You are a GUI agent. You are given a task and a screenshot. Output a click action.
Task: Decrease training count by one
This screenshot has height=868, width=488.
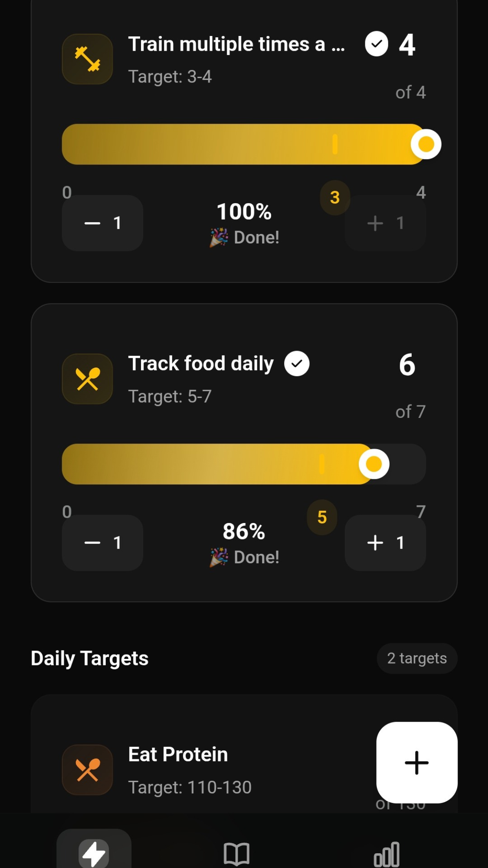pyautogui.click(x=102, y=223)
